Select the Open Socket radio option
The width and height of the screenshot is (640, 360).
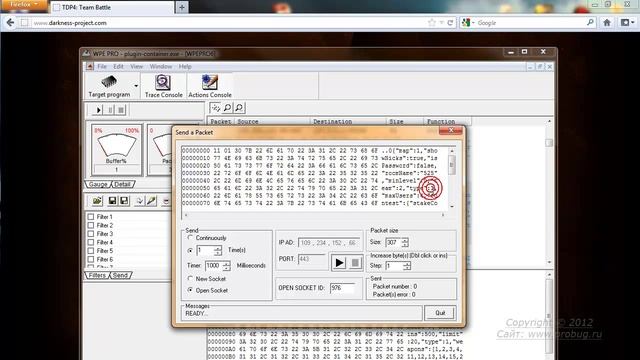(x=190, y=290)
